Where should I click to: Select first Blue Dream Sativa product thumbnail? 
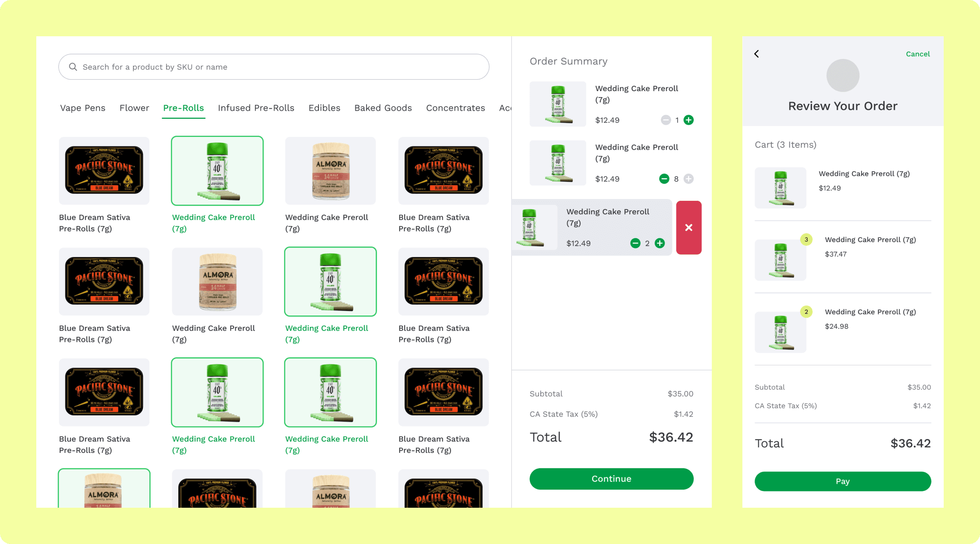point(104,170)
